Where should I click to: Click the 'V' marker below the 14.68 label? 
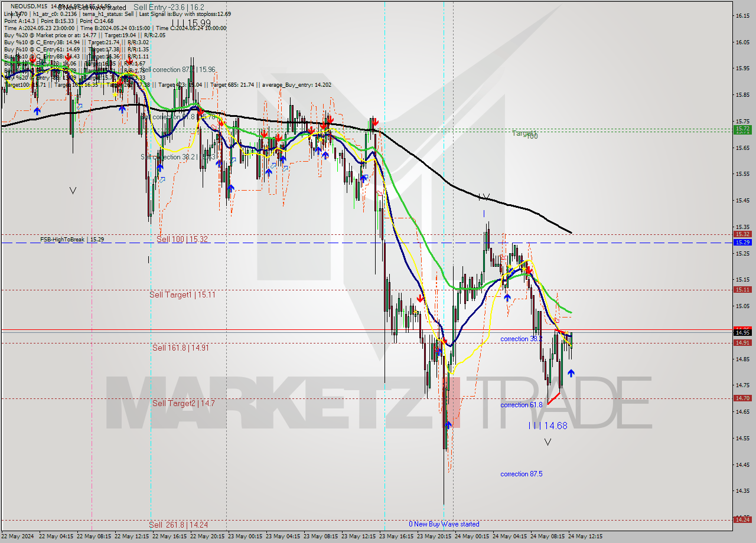coord(548,441)
